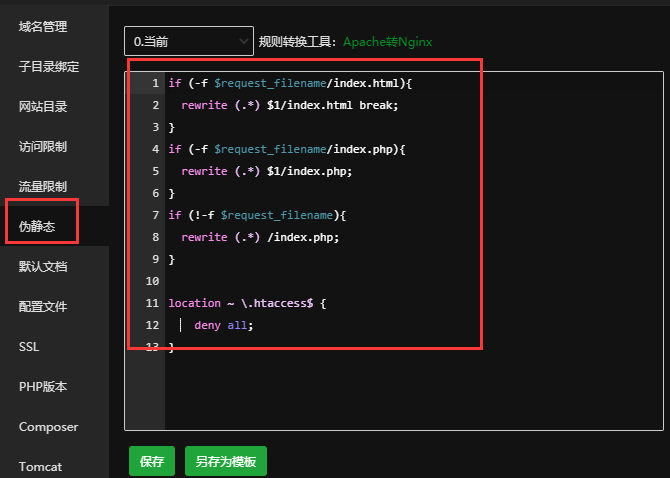Screen dimensions: 670x478
Task: Select 子目录绑定 in the sidebar
Action: pos(48,67)
